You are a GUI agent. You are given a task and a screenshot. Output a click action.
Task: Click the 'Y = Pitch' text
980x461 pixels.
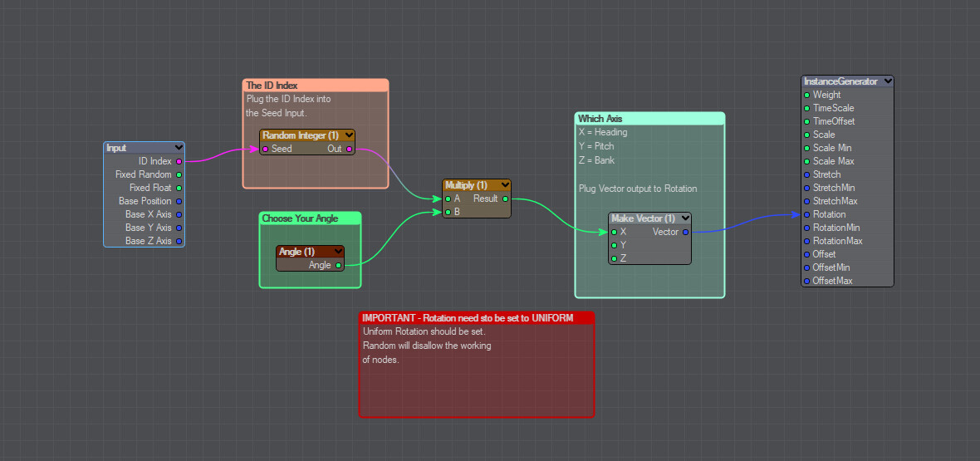pos(596,145)
